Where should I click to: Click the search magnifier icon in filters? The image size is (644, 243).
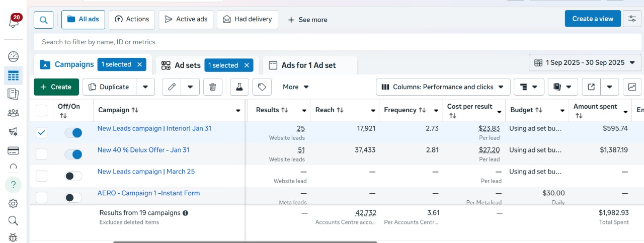click(44, 20)
